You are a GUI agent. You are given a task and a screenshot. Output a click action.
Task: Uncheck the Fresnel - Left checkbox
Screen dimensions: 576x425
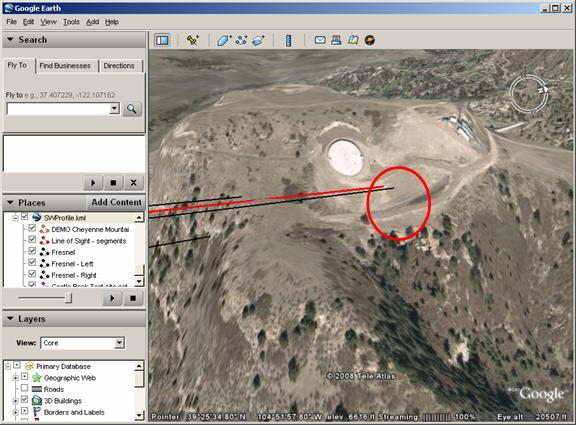click(32, 262)
